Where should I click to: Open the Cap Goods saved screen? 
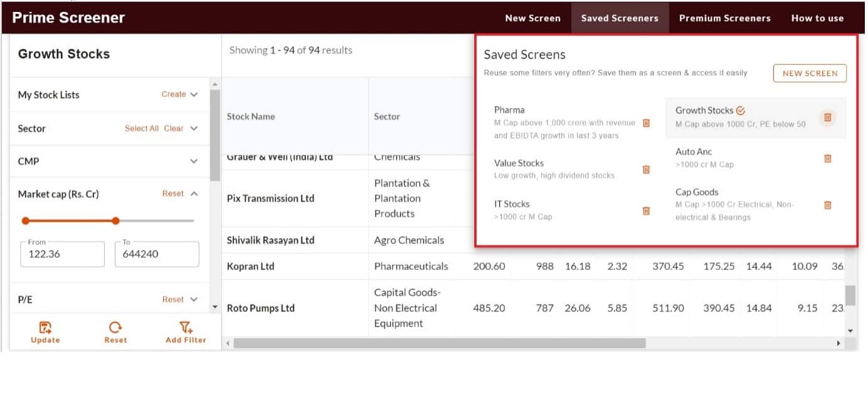735,205
